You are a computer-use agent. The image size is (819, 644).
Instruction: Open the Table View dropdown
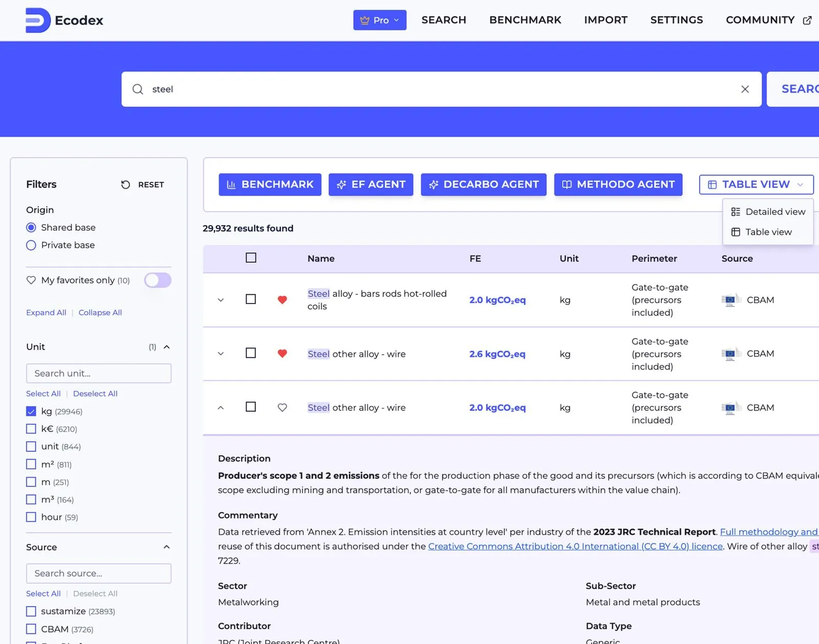click(x=756, y=184)
